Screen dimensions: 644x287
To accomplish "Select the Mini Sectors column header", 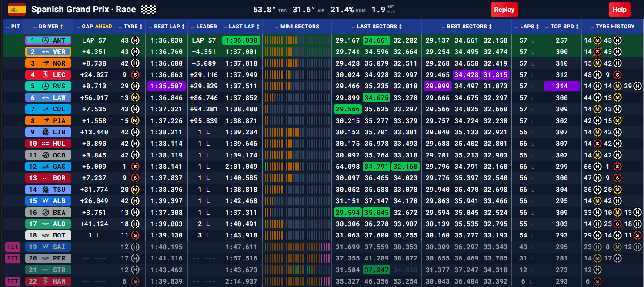I will pyautogui.click(x=297, y=27).
